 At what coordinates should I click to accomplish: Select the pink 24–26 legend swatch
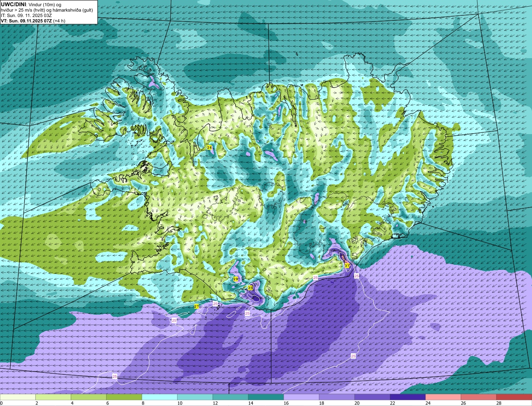pos(443,397)
